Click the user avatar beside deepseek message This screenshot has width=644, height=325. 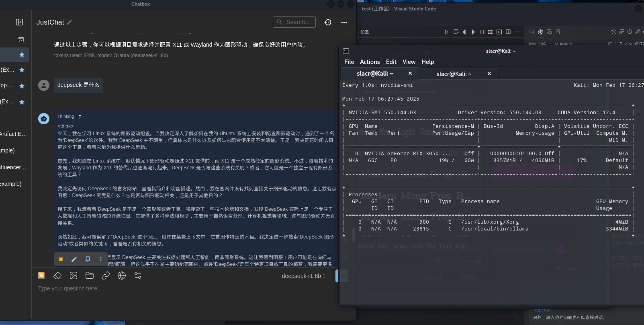[x=44, y=85]
